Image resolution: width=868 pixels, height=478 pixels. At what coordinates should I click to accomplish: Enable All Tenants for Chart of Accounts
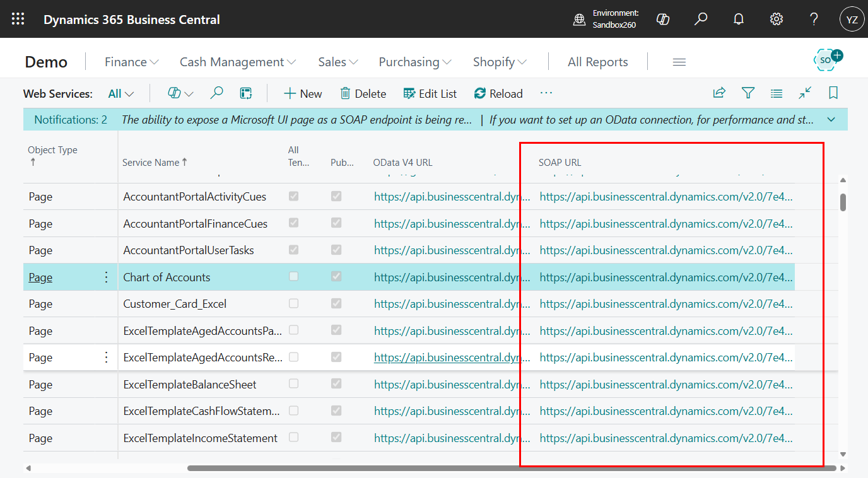pos(293,277)
